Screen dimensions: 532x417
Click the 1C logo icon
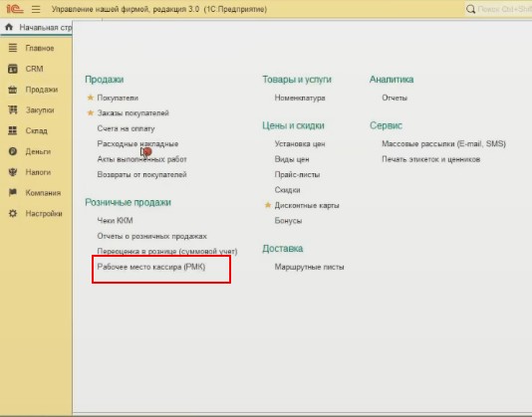point(15,9)
